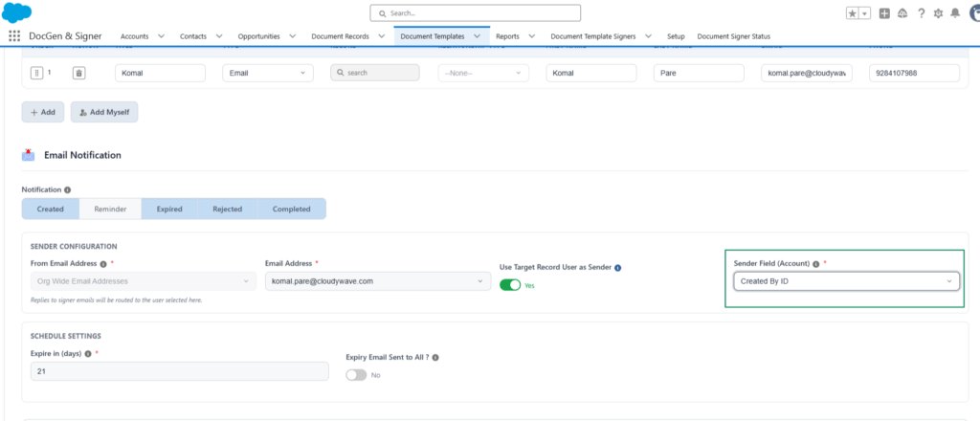Go to the Setup tab
Viewport: 980px width, 421px height.
[676, 36]
